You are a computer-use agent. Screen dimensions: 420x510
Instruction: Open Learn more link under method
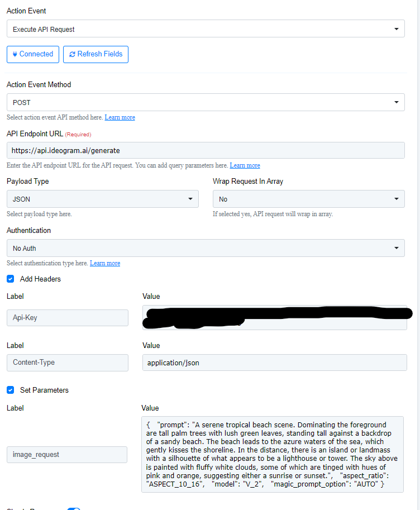pos(120,117)
